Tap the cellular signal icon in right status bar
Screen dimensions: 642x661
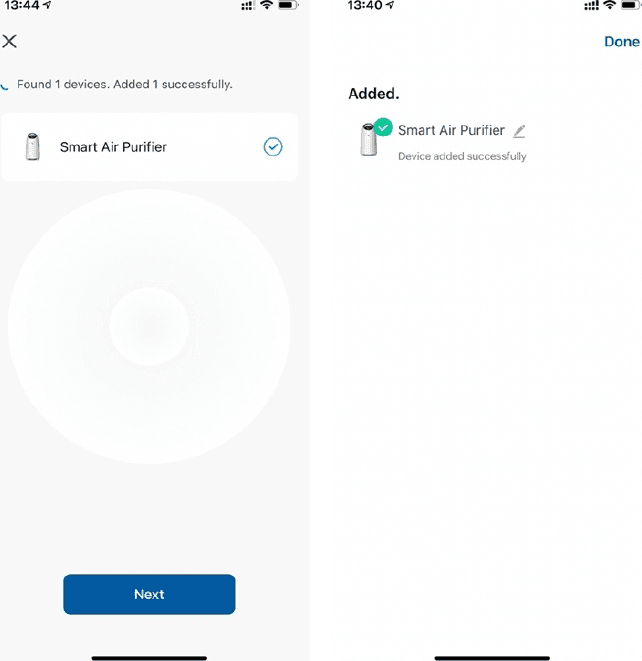pos(591,5)
